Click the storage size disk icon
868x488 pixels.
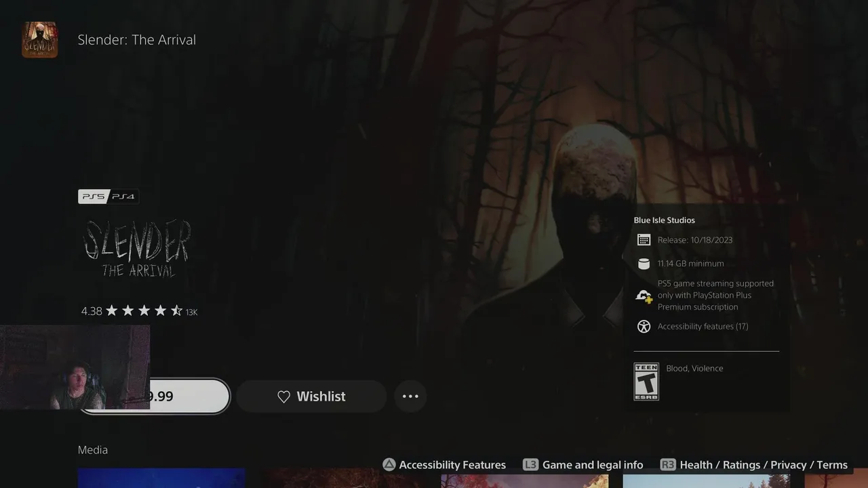pyautogui.click(x=644, y=264)
